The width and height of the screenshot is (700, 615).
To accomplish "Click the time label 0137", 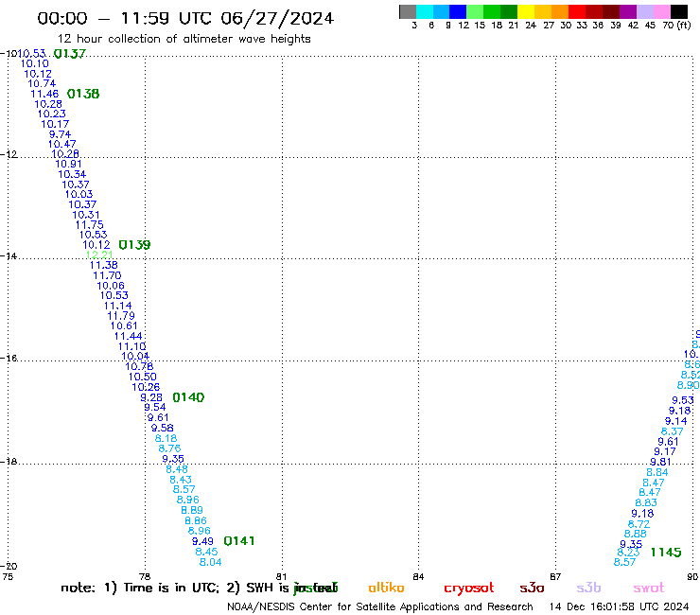I will pyautogui.click(x=70, y=54).
